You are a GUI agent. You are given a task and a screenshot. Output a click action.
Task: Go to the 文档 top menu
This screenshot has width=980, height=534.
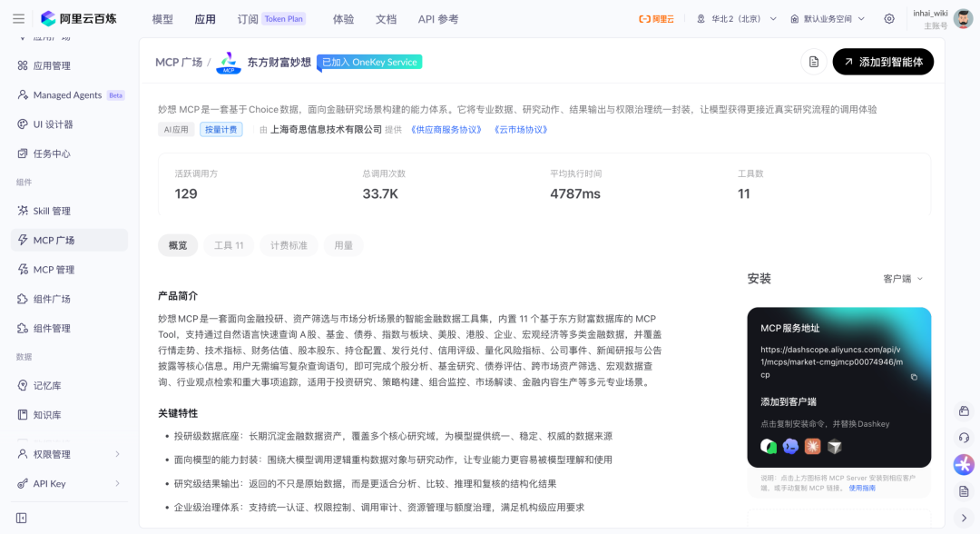(x=386, y=19)
